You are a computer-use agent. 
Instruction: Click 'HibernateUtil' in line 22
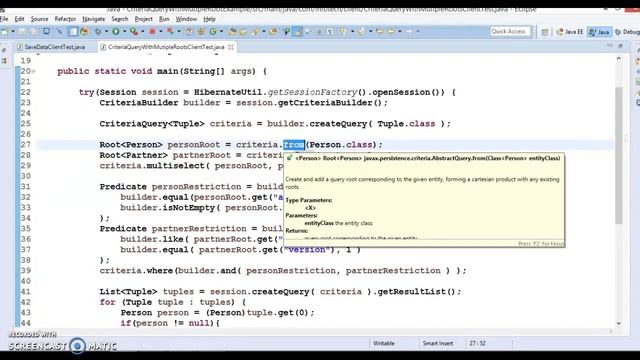point(228,92)
